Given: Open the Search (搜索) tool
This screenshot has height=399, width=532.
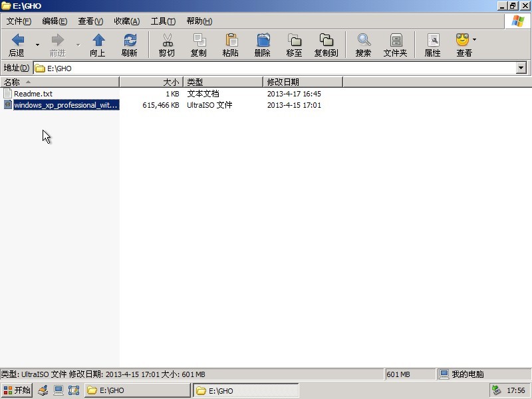Looking at the screenshot, I should point(363,45).
